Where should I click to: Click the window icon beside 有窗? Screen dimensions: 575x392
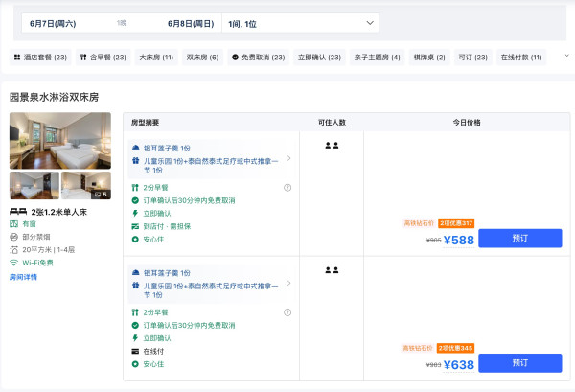click(x=13, y=223)
